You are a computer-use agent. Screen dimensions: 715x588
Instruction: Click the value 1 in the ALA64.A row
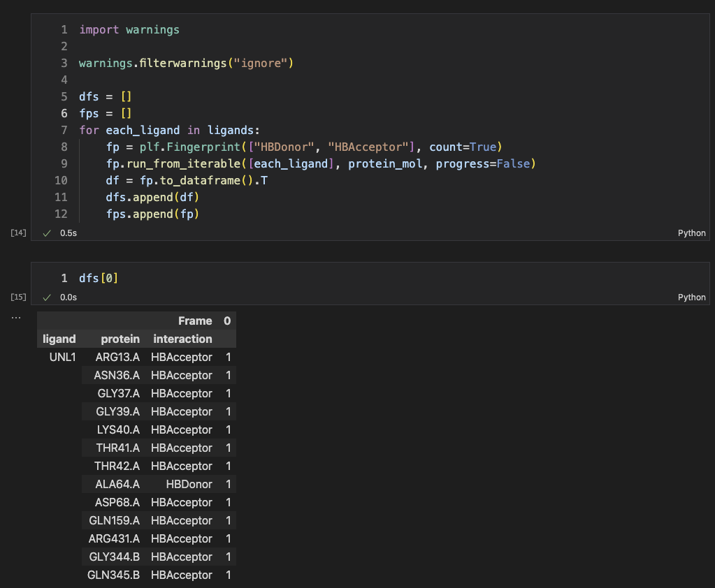(228, 484)
